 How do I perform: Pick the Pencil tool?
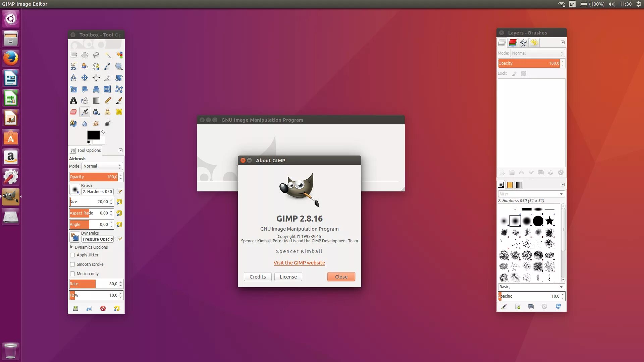(x=108, y=101)
